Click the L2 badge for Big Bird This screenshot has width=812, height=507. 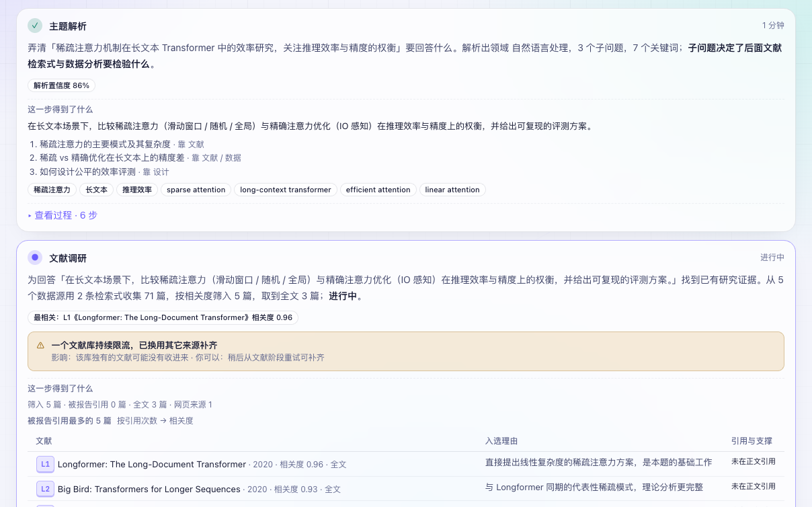[x=45, y=489]
